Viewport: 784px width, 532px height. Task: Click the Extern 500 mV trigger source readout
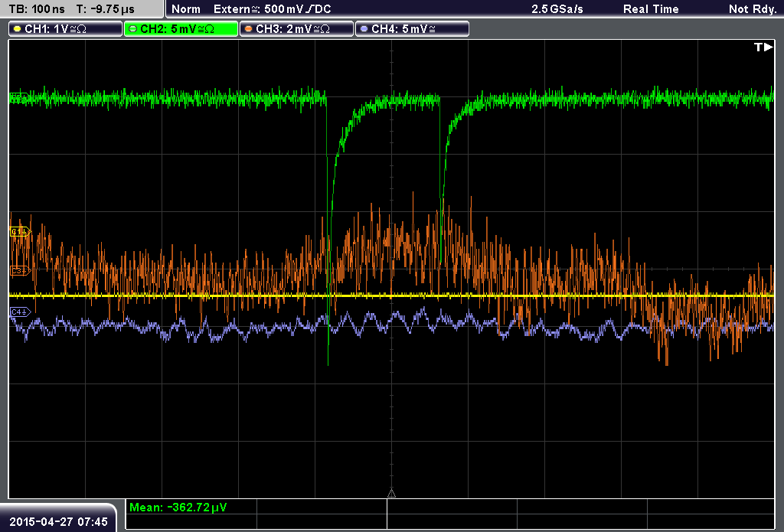point(272,9)
